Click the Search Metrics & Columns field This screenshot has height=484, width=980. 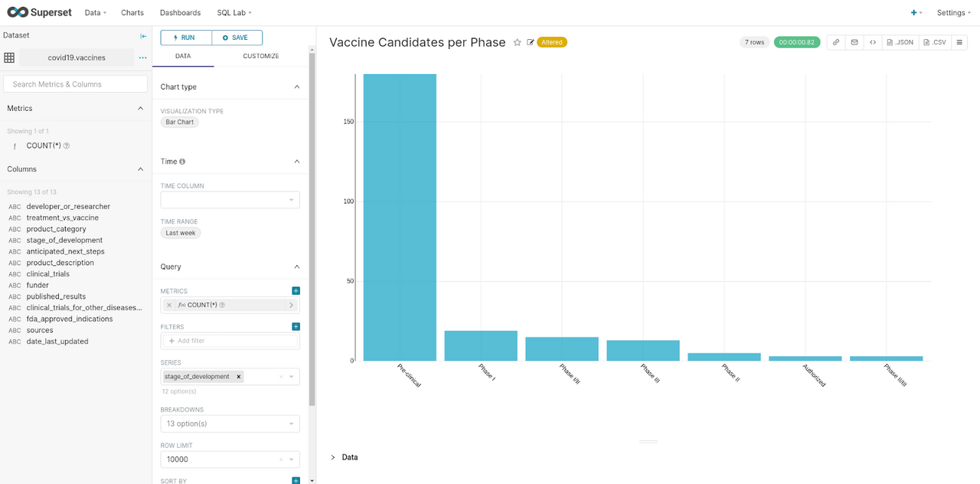click(75, 83)
